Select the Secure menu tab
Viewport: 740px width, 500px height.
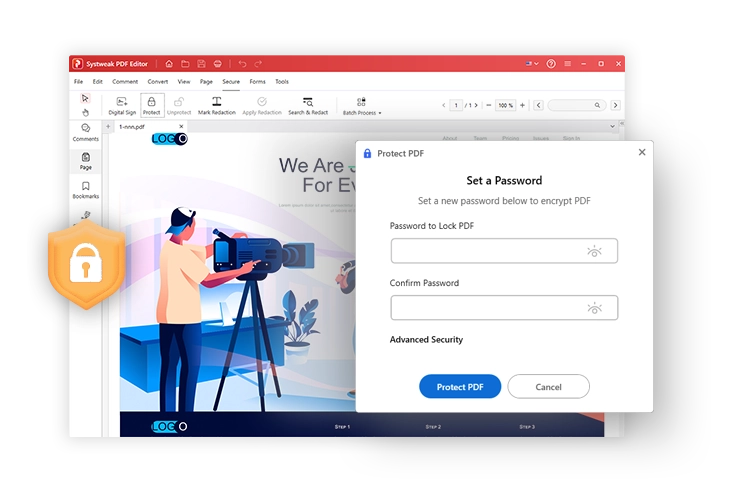coord(231,82)
